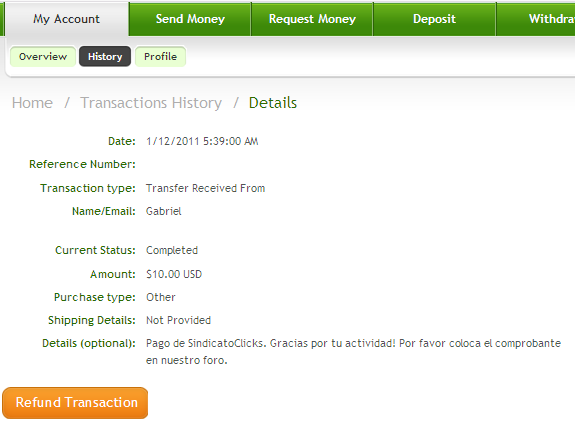Open the Profile sub-tab
The width and height of the screenshot is (575, 429).
click(x=160, y=56)
